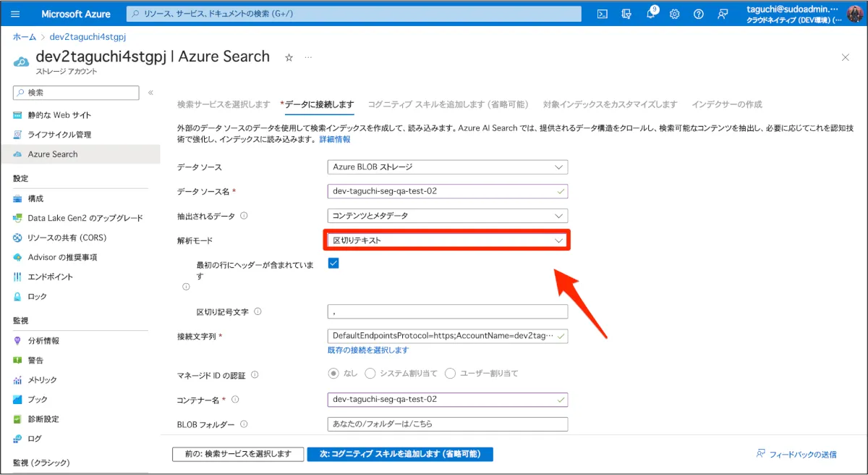Open Cloud Shell from the top bar

(x=602, y=14)
